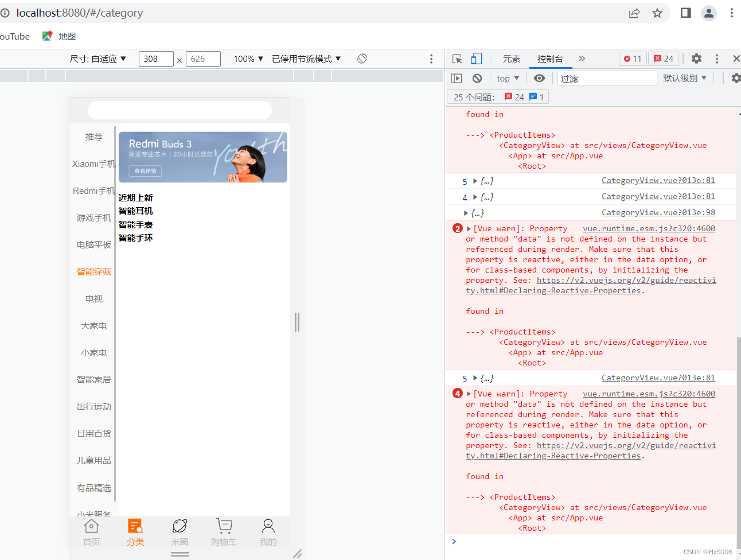This screenshot has height=560, width=741.
Task: Click the width field showing 308
Action: [156, 59]
